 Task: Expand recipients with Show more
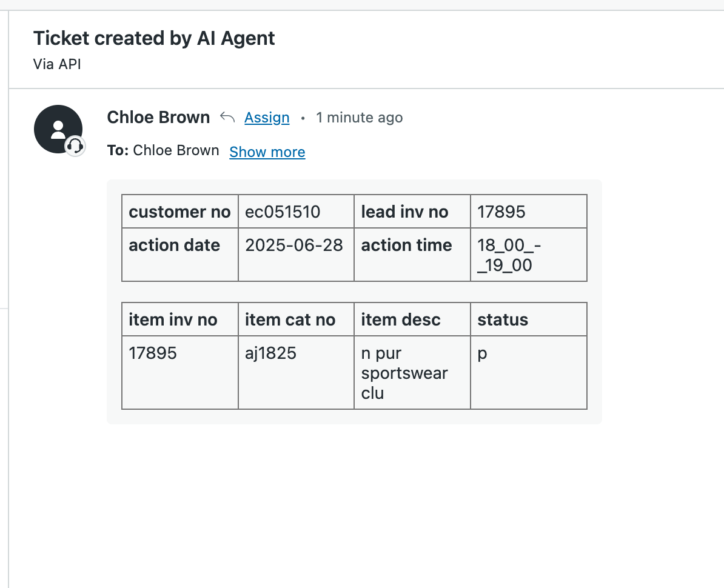coord(267,152)
